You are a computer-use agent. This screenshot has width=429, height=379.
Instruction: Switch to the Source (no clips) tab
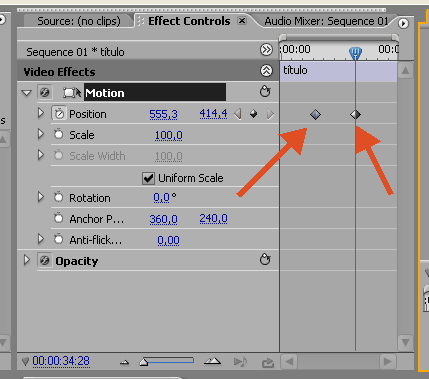coord(79,21)
